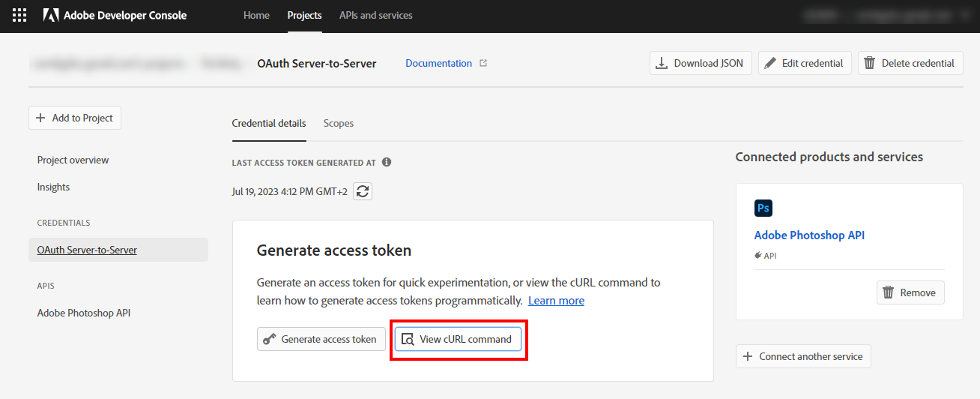980x399 pixels.
Task: Go to Home in top navigation
Action: (256, 15)
